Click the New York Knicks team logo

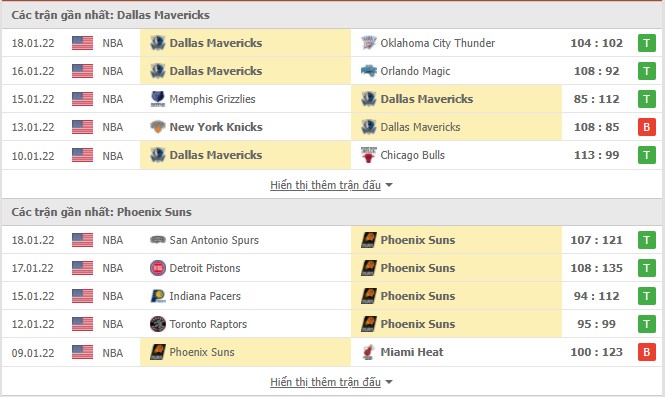(x=158, y=127)
